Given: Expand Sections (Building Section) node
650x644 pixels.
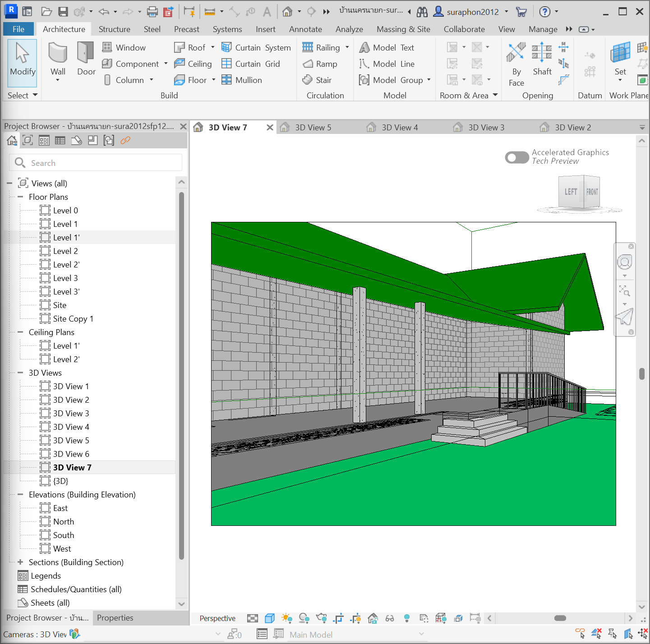Looking at the screenshot, I should [20, 562].
